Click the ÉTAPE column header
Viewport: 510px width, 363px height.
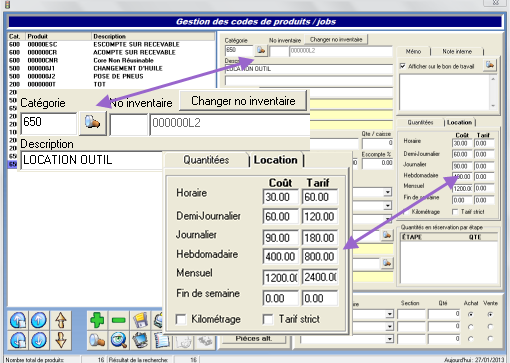pos(412,237)
